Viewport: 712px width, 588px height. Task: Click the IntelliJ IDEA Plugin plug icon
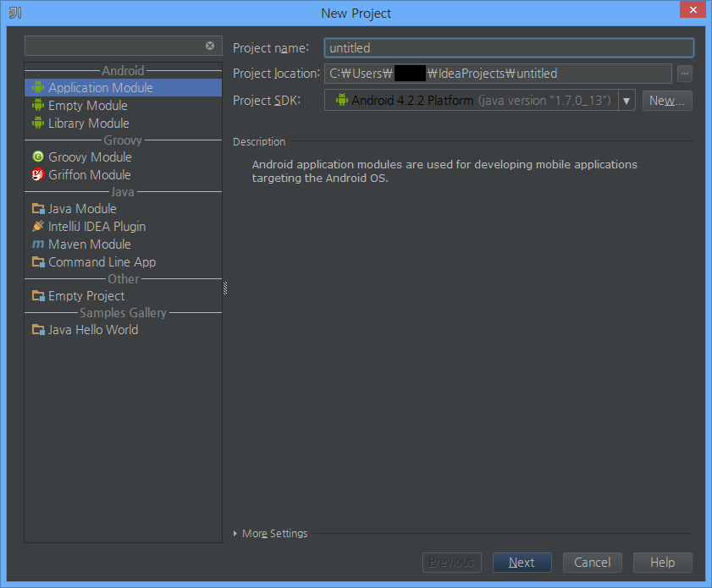point(37,227)
